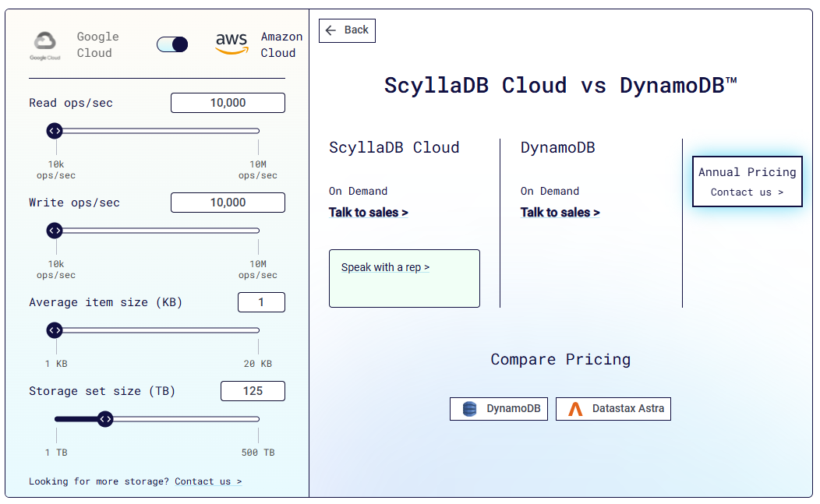Viewport: 820px width, 504px height.
Task: Click 10M ops/sec label under Write slider
Action: [x=258, y=270]
